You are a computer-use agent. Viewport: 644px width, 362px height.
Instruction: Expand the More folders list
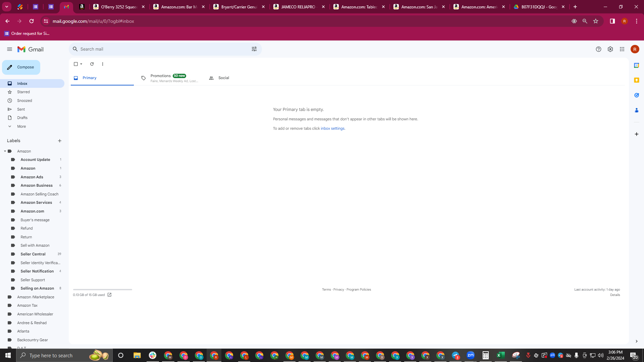tap(32, 127)
